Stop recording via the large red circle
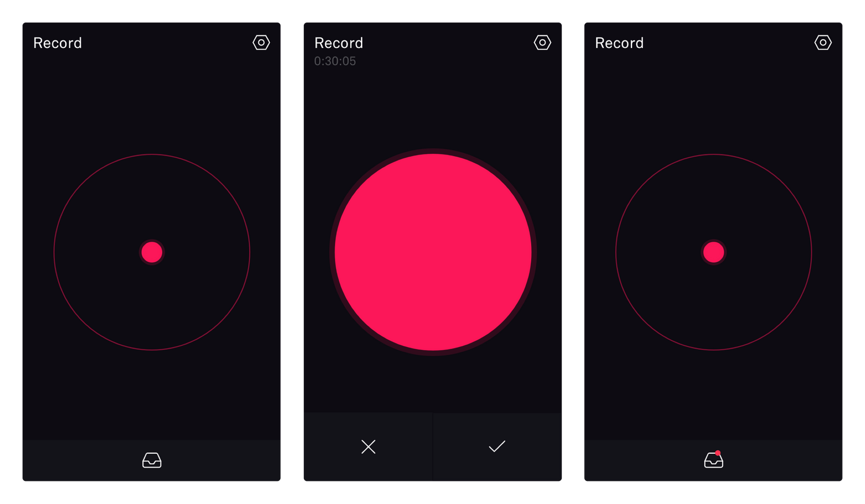Viewport: 865px width, 504px height. (x=433, y=252)
